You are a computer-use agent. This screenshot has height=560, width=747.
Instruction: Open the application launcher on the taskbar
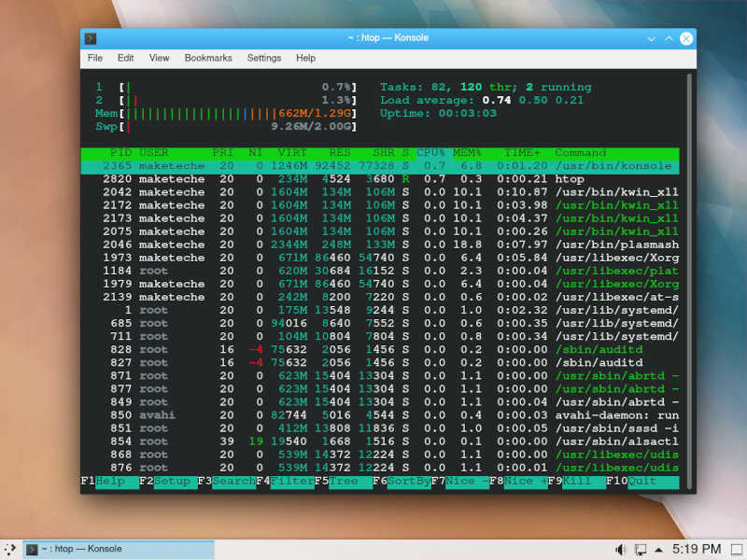10,549
